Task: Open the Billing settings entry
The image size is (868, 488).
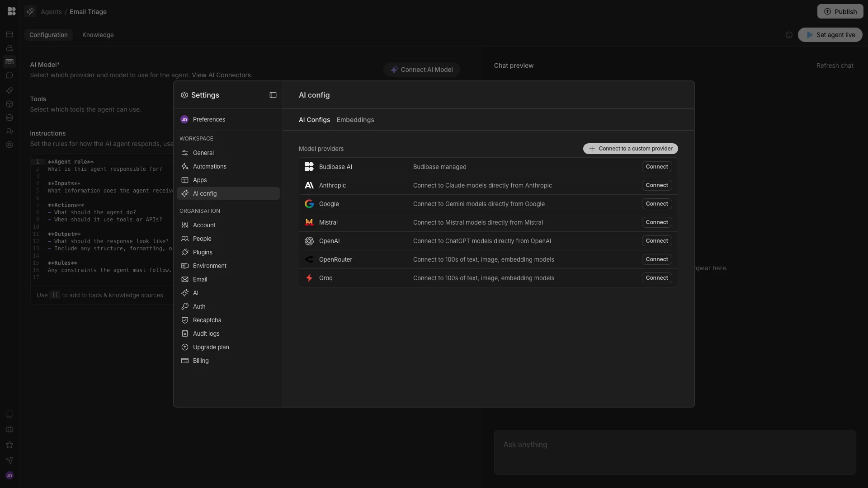Action: [x=200, y=361]
